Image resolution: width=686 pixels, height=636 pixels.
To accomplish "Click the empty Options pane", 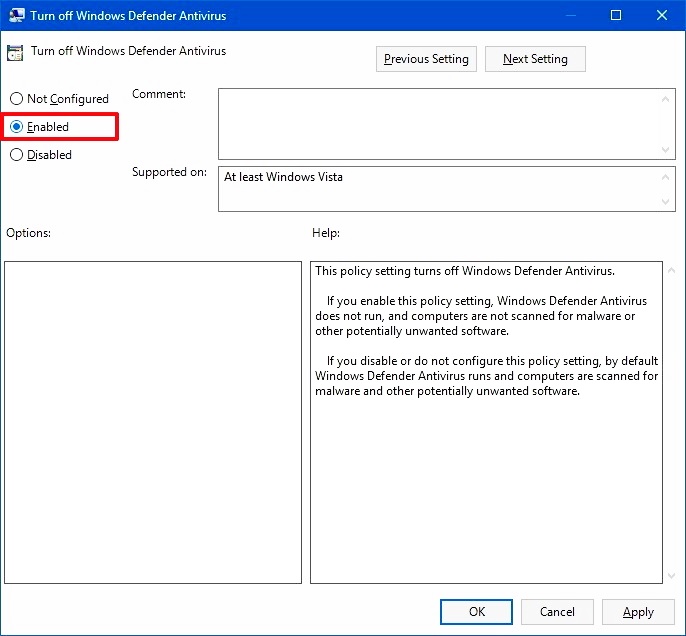I will tap(153, 423).
